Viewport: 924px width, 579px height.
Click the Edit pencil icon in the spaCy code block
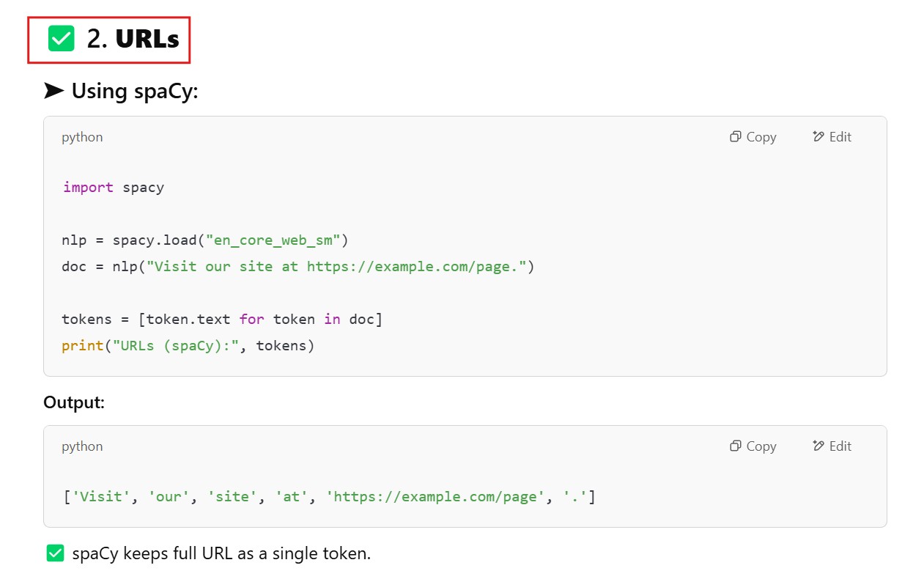[x=818, y=137]
